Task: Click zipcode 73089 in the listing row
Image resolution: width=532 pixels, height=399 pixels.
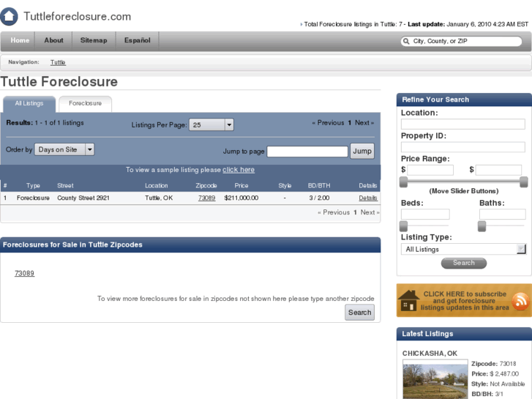Action: [206, 198]
